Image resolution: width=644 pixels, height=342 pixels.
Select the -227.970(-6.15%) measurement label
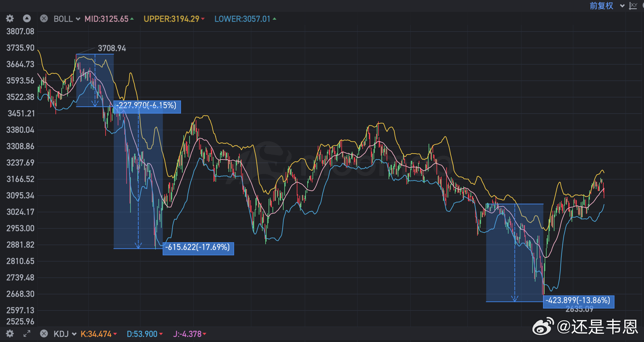coord(147,107)
